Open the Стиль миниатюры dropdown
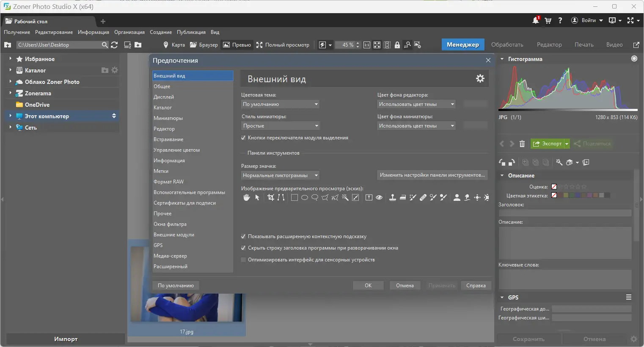Image resolution: width=644 pixels, height=347 pixels. [280, 126]
